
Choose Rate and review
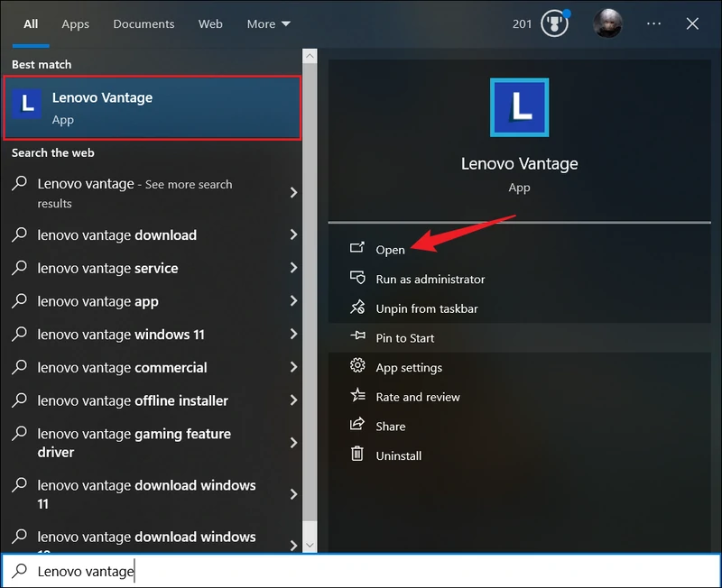tap(418, 397)
